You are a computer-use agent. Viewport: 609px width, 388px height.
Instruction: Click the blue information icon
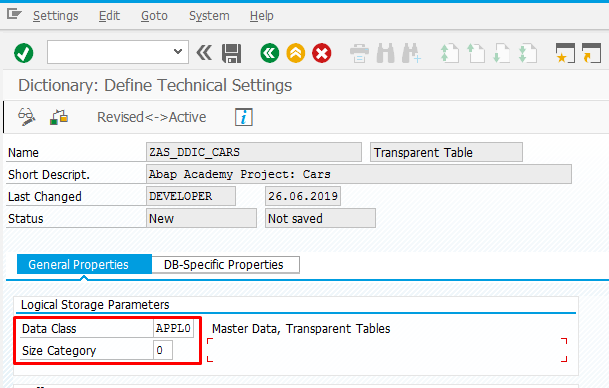[244, 117]
